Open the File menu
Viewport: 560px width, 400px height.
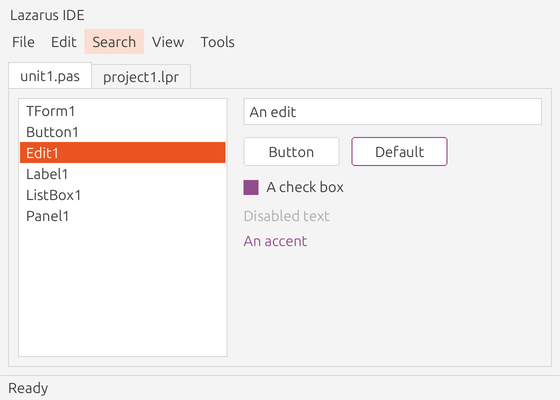tap(23, 42)
